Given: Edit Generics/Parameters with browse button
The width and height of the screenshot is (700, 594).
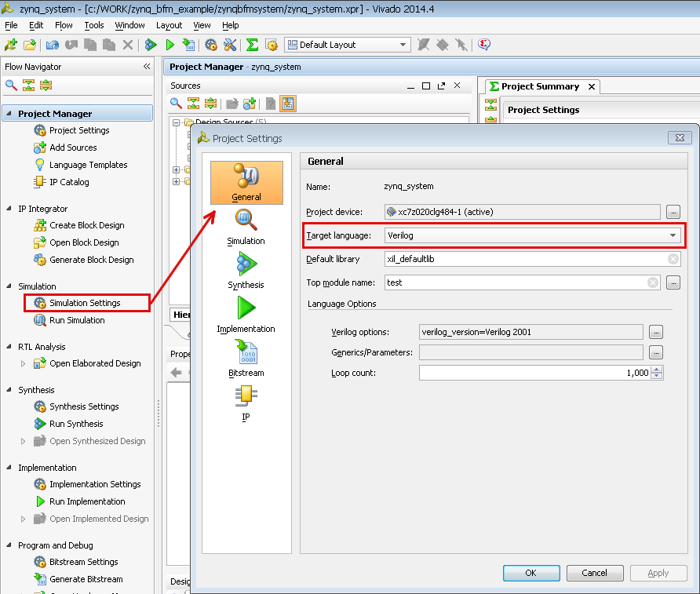Looking at the screenshot, I should coord(656,352).
